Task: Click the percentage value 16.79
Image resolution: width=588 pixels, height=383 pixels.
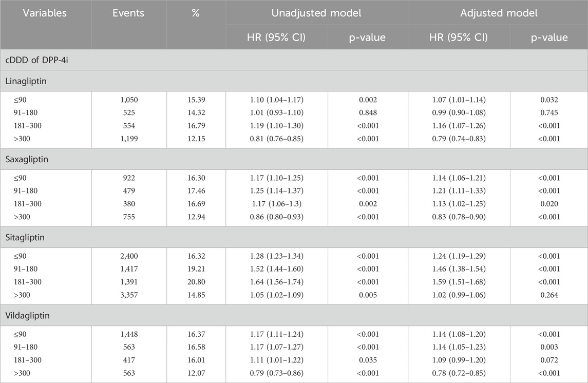Action: point(196,126)
